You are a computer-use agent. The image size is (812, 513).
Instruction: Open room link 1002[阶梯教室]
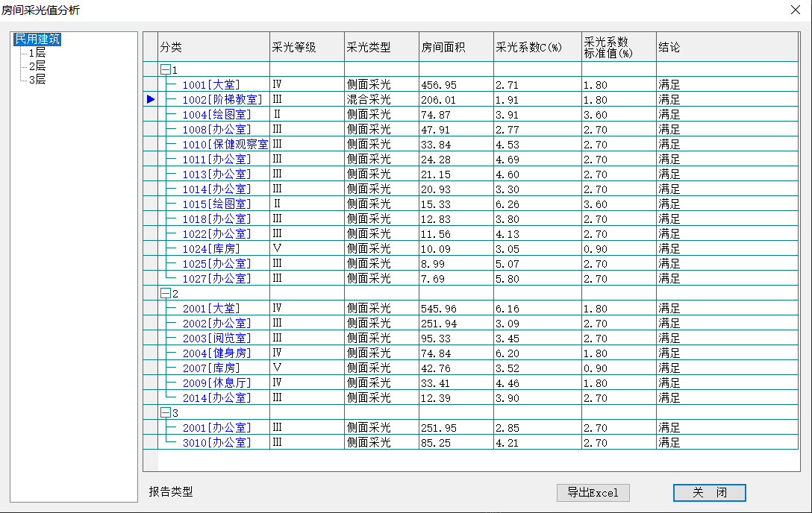[222, 100]
